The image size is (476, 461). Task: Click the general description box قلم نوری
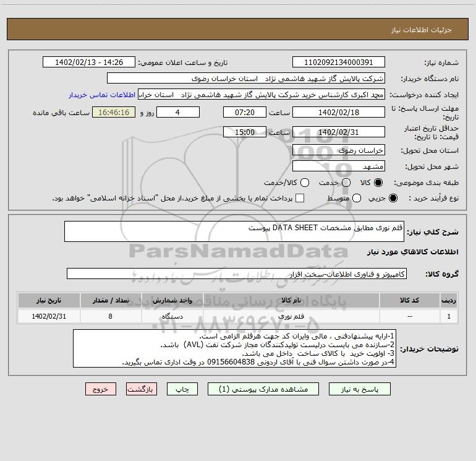234,231
